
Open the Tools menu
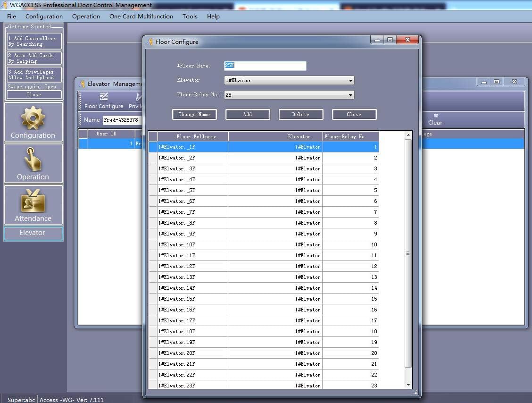190,17
